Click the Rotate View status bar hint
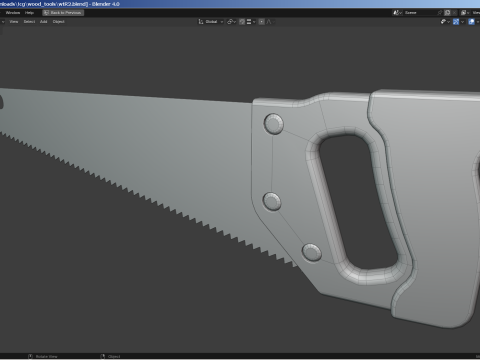This screenshot has width=480, height=360. (x=43, y=356)
